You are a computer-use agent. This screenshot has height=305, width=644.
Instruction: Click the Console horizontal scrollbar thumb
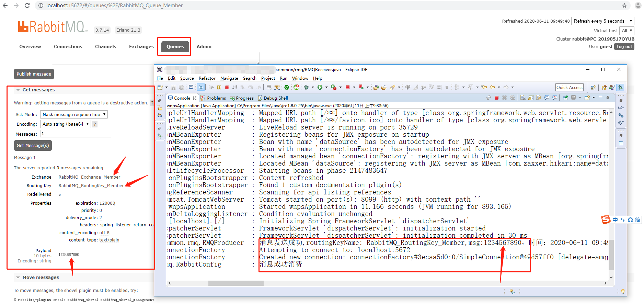pos(236,283)
